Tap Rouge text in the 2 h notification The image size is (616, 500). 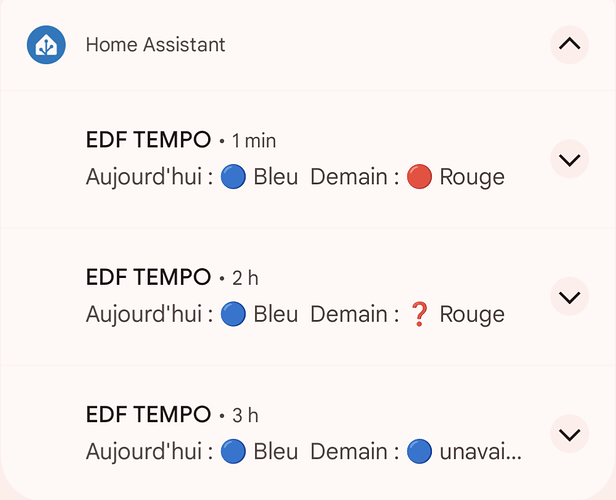[x=472, y=315]
